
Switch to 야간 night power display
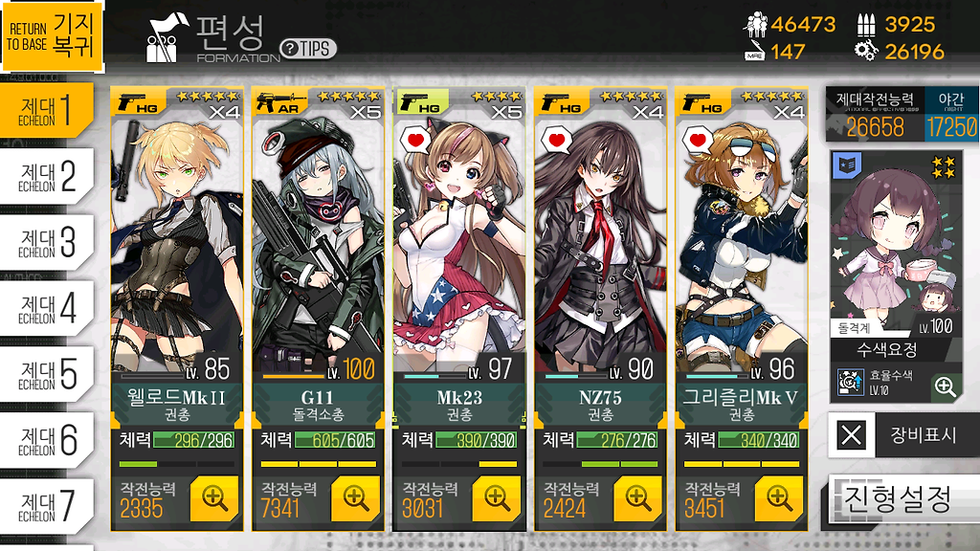951,114
